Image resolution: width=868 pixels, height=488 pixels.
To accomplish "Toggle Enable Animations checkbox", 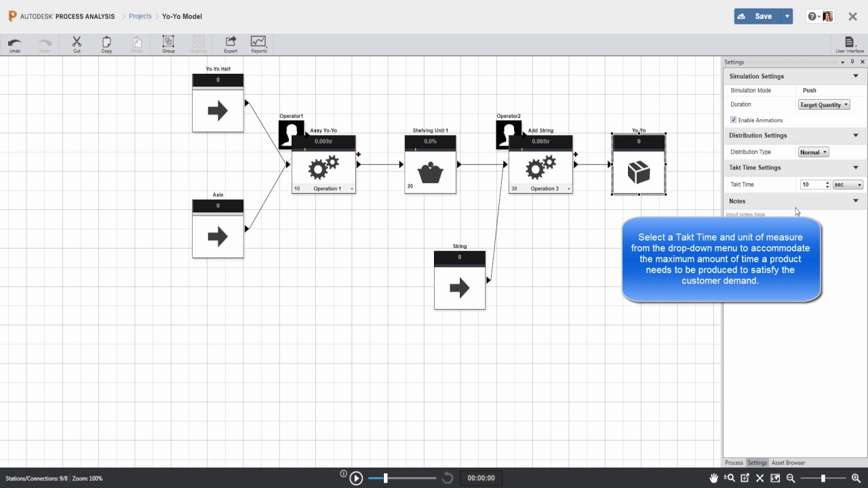I will click(x=734, y=120).
